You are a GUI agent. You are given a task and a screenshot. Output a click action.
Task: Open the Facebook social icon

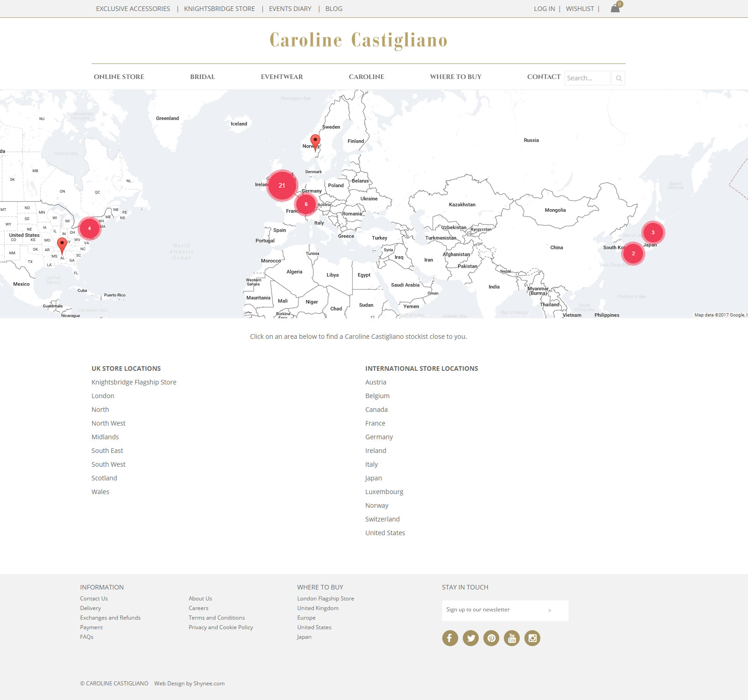(x=450, y=638)
